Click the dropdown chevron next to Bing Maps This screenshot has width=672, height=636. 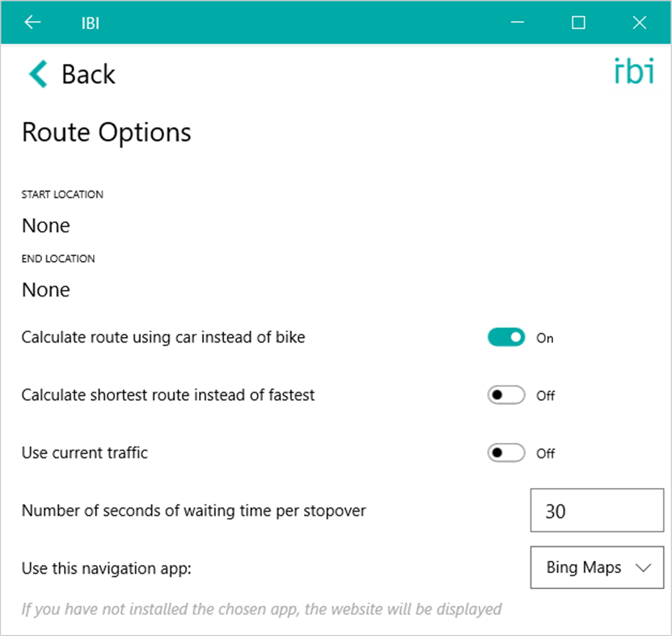pos(645,567)
